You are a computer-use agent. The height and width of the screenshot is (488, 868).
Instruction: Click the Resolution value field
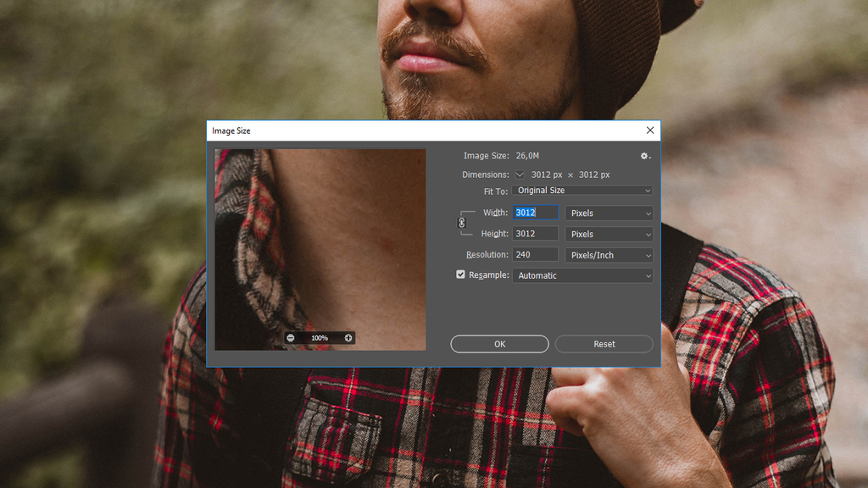[535, 254]
